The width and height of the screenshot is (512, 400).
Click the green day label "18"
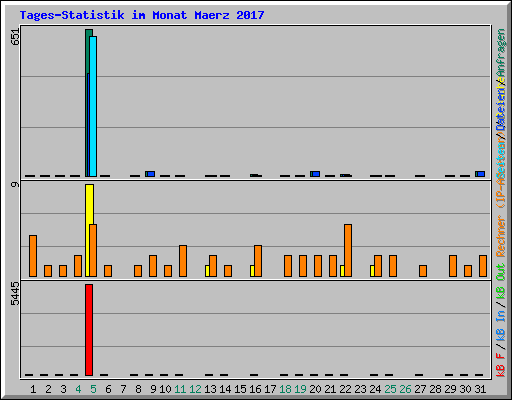[x=285, y=389]
